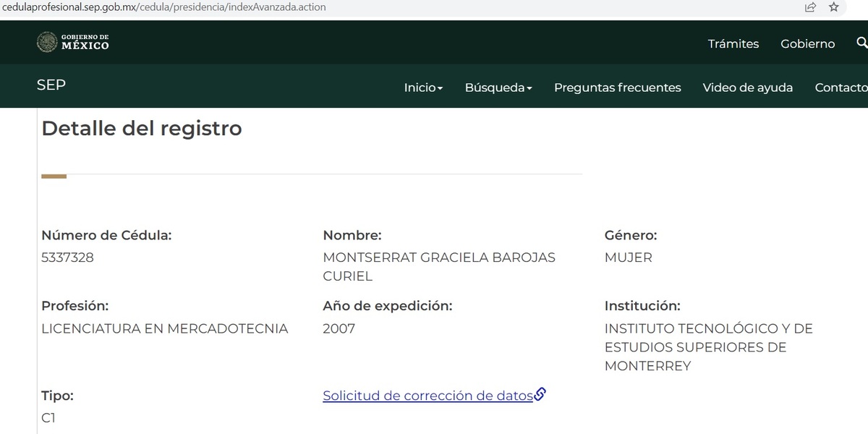Open the search magnifier in the header
This screenshot has width=868, height=434.
tap(861, 43)
